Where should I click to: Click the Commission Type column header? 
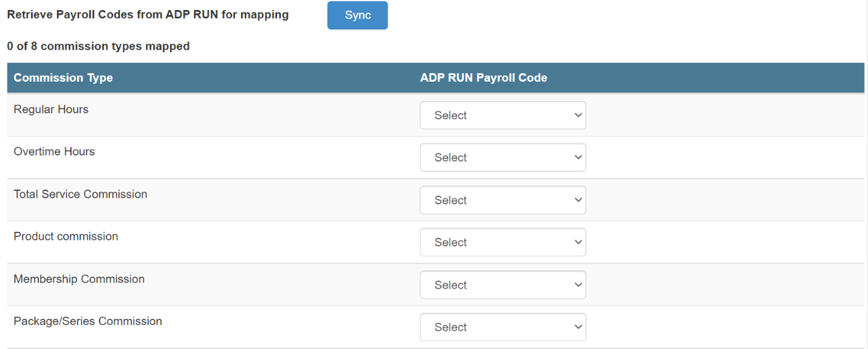coord(63,78)
